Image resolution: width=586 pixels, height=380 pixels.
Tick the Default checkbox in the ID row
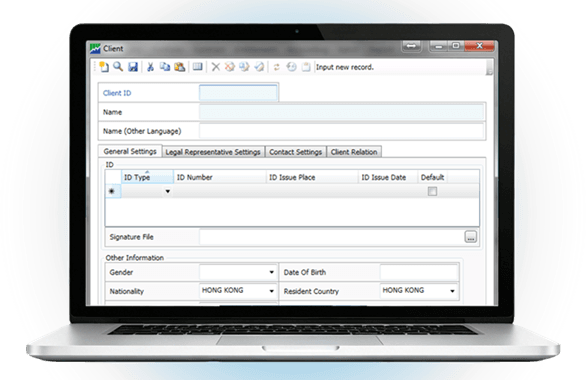click(x=432, y=191)
